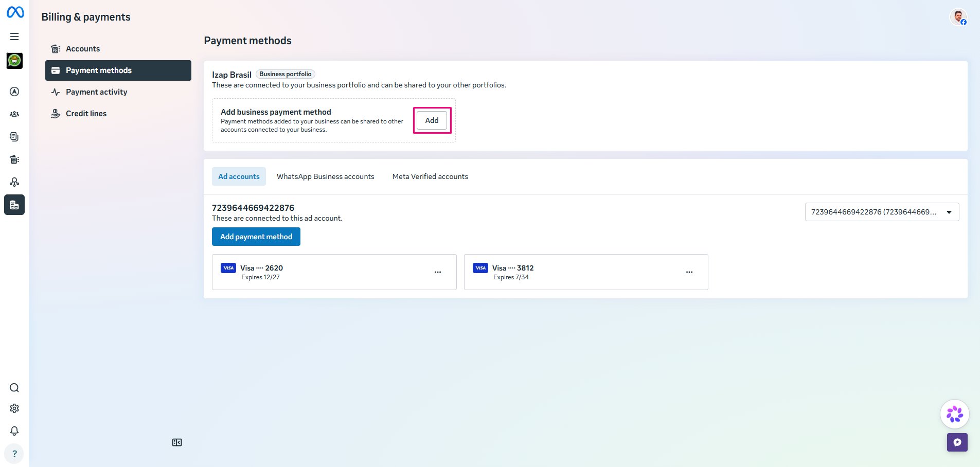Open the notifications bell

tap(14, 431)
